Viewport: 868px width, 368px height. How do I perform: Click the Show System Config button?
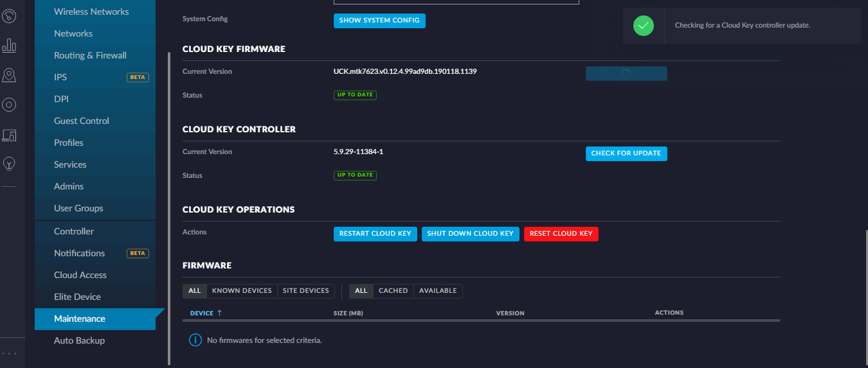click(379, 21)
